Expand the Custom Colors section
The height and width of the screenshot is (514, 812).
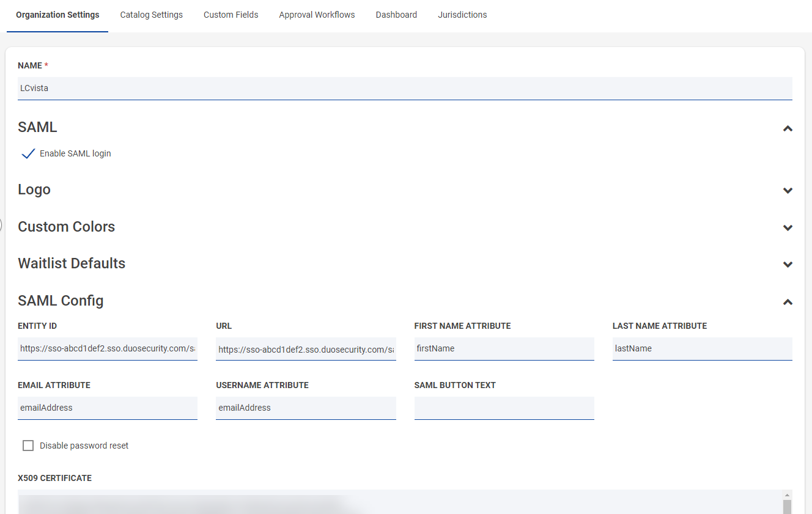(x=788, y=228)
